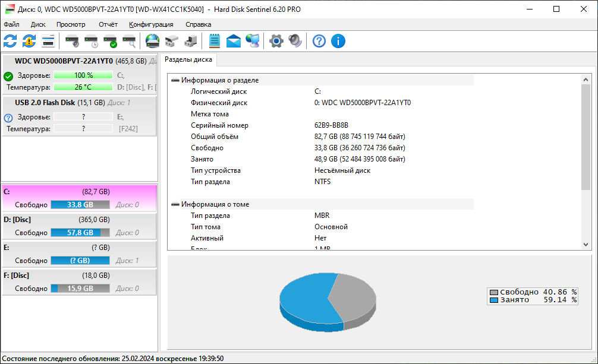Click the envelope email icon
598x364 pixels.
[234, 41]
